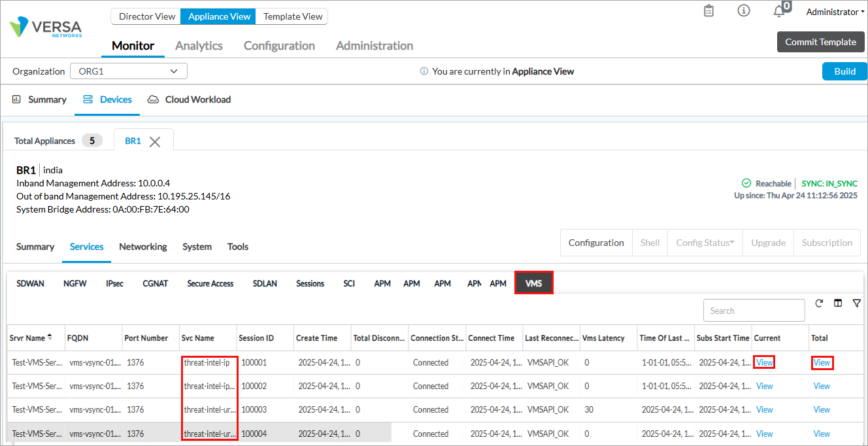
Task: Open the Administrator user menu
Action: (835, 12)
